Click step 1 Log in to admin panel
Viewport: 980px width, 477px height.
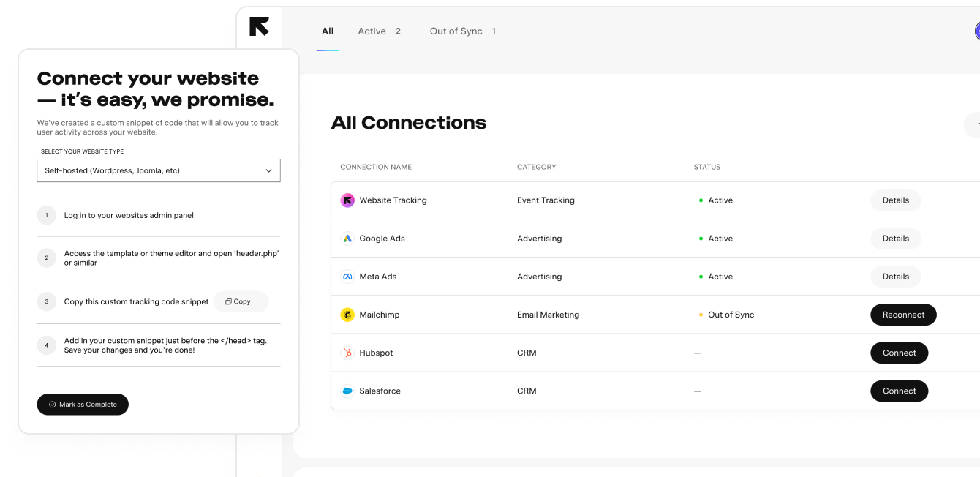click(129, 215)
